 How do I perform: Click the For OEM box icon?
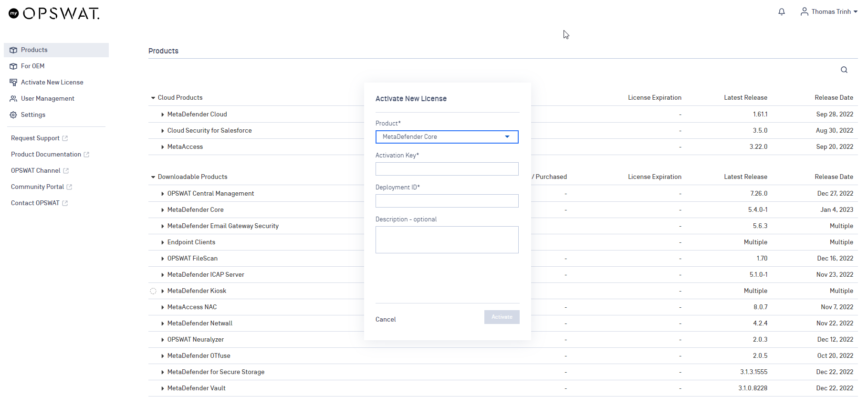(x=13, y=66)
